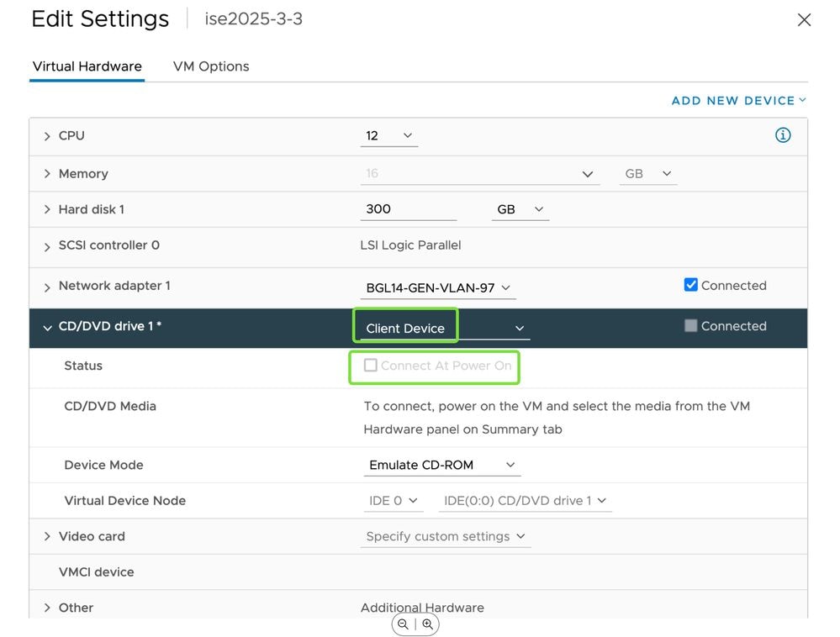
Task: Open the hard disk GB unit dropdown
Action: click(x=520, y=209)
